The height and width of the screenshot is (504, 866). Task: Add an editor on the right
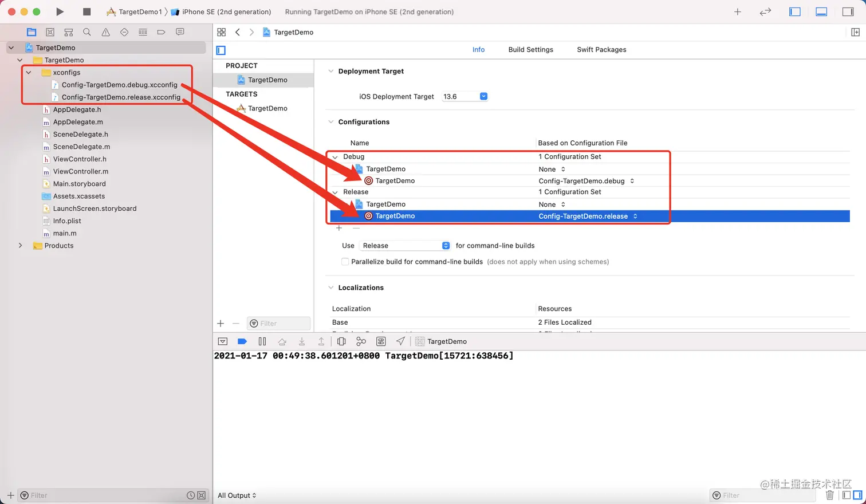(855, 32)
